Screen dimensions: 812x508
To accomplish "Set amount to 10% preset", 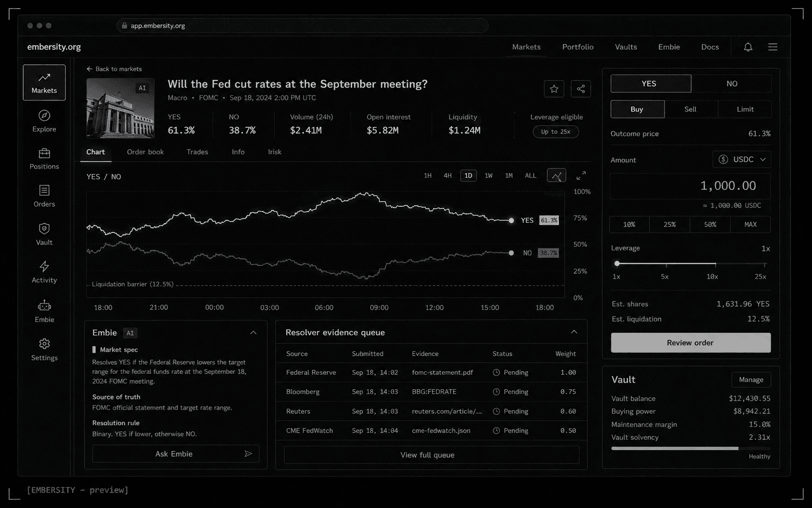I will coord(629,225).
